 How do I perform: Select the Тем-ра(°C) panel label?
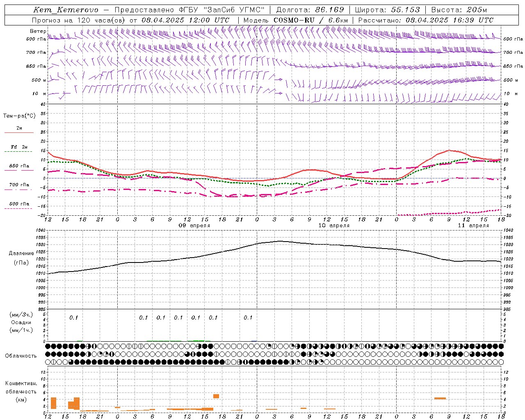(x=19, y=116)
